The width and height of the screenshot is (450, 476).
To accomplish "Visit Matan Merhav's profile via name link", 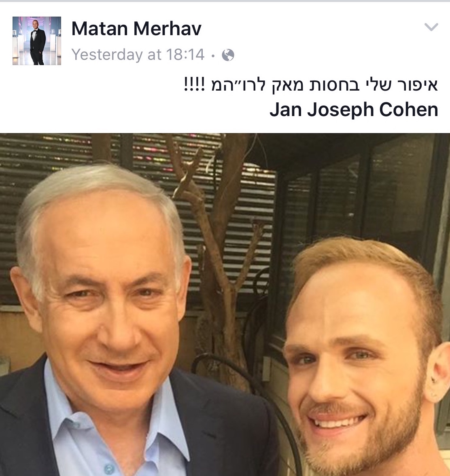I will (136, 29).
